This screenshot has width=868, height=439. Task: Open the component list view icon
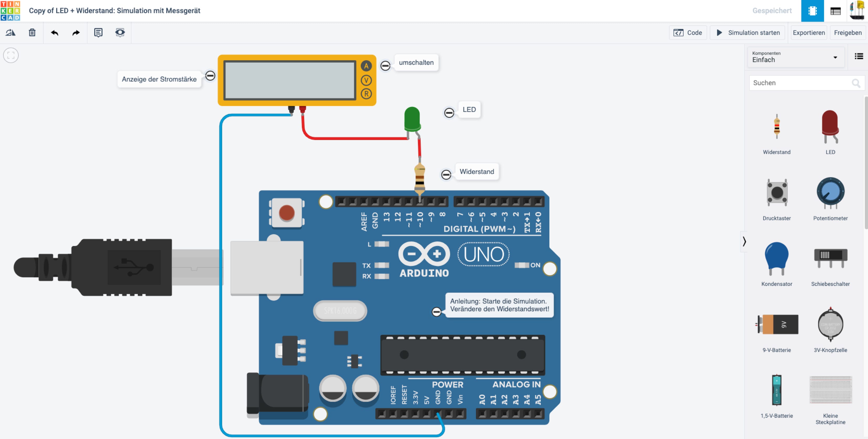pos(835,11)
